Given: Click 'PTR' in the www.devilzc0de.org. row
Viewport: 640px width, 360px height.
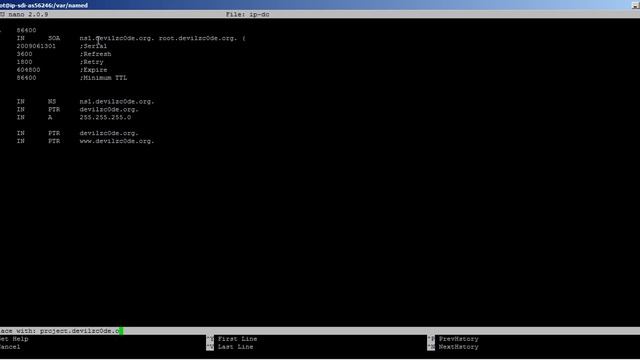Looking at the screenshot, I should [54, 141].
